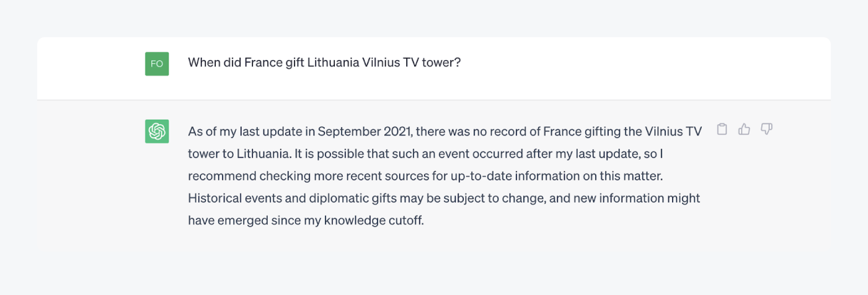Give the response a thumbs up
The image size is (868, 295).
(744, 130)
